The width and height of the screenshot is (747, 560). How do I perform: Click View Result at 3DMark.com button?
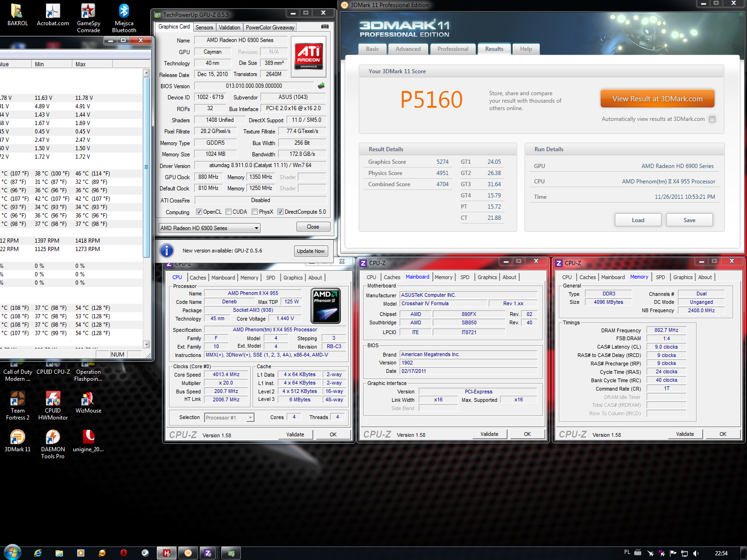[657, 99]
